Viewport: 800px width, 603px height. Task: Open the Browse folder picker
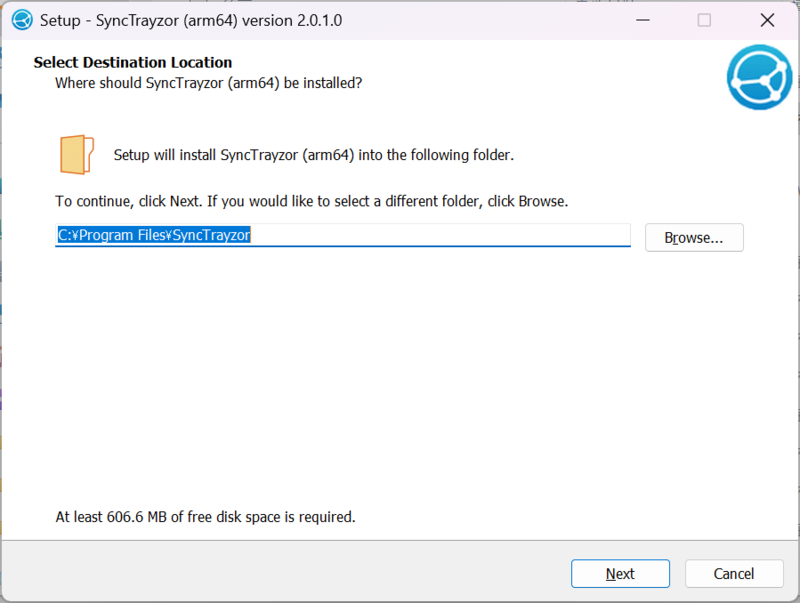coord(694,237)
